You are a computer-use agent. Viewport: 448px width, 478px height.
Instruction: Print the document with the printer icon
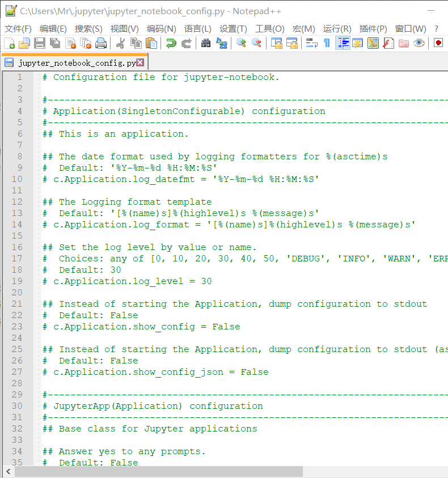101,43
